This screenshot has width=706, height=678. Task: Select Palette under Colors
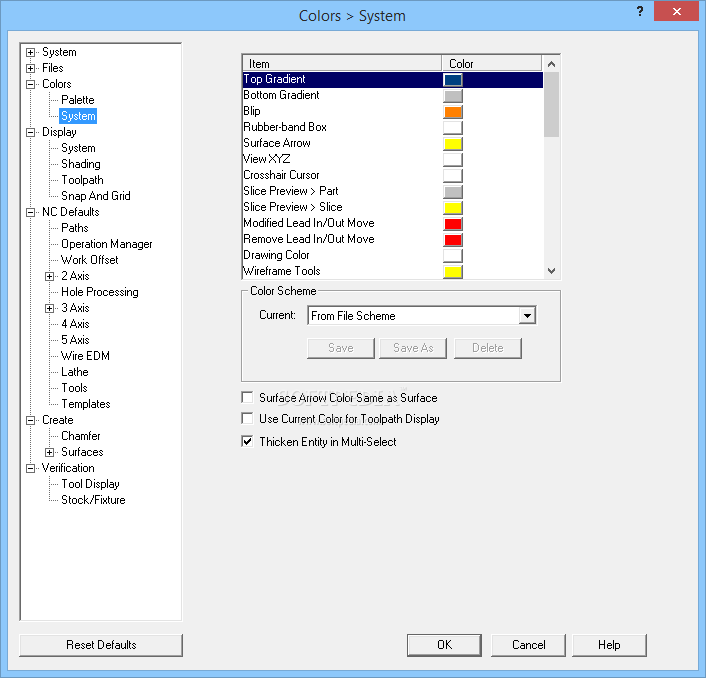[77, 100]
